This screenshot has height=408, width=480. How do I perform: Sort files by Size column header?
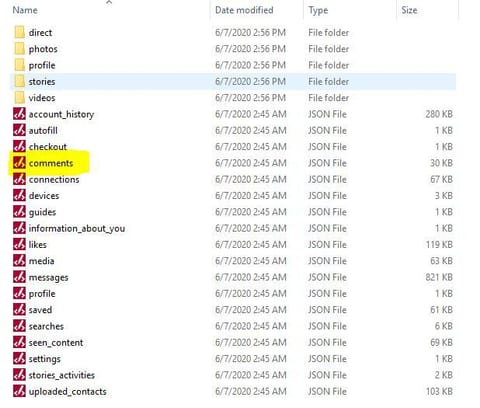tap(409, 10)
